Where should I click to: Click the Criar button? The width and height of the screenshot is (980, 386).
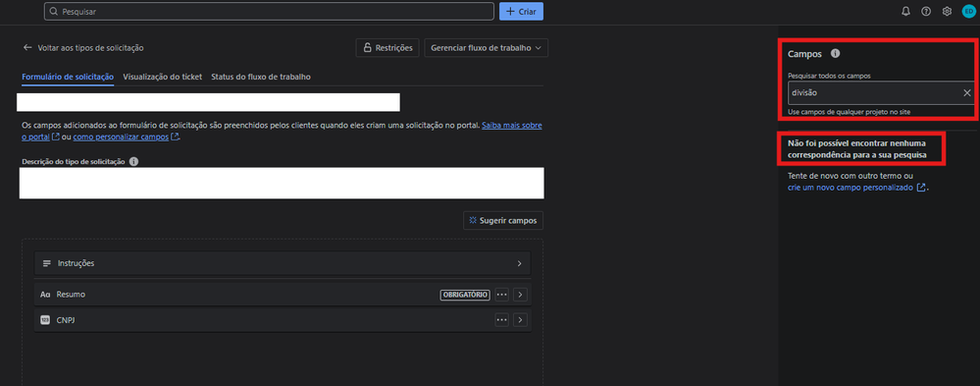(521, 11)
